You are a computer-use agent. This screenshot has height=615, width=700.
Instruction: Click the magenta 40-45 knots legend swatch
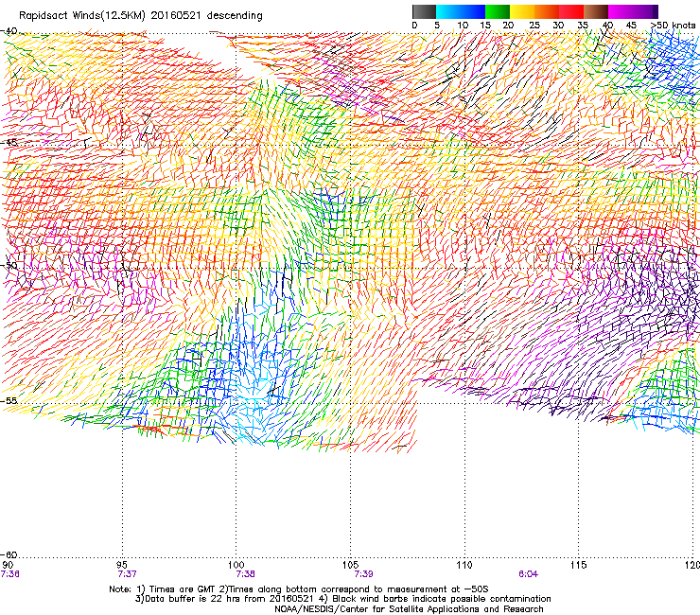pyautogui.click(x=621, y=11)
